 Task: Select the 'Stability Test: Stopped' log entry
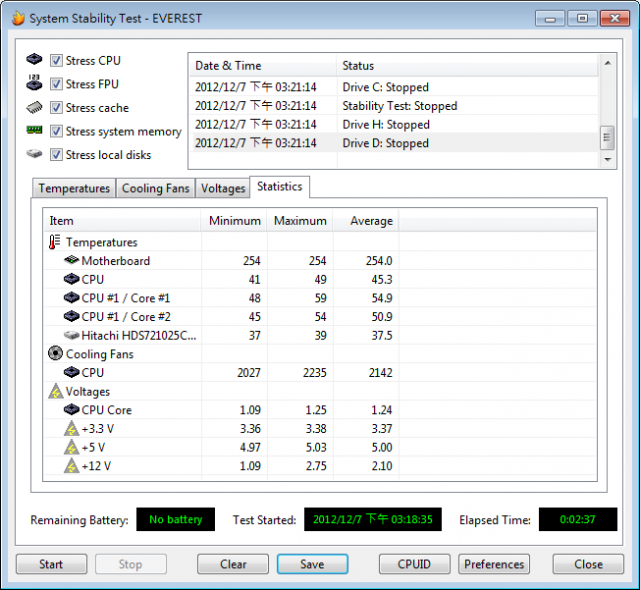pyautogui.click(x=394, y=105)
